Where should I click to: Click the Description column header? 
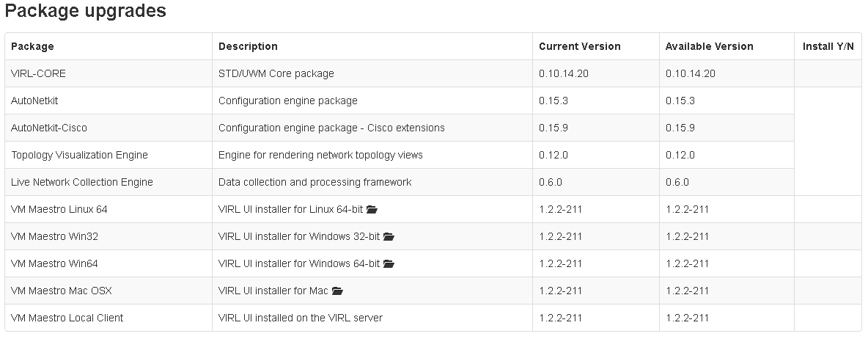[248, 46]
